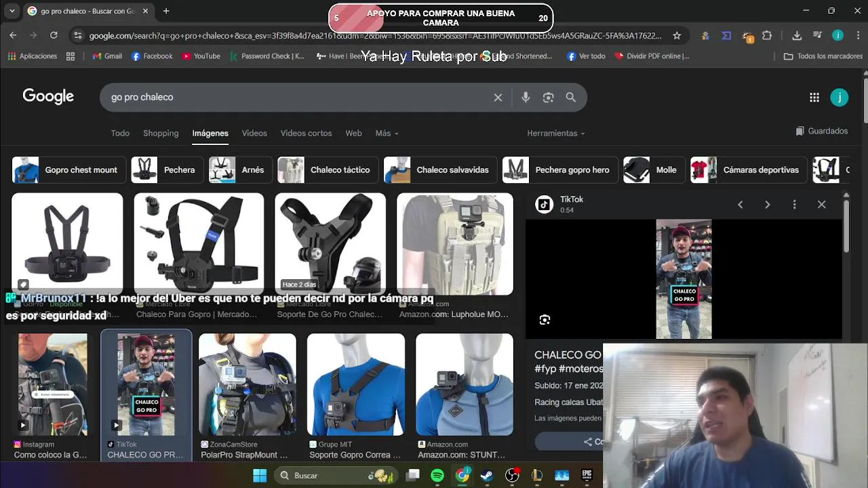Open the Aplicaciones bookmarks shortcut
868x488 pixels.
[x=32, y=56]
